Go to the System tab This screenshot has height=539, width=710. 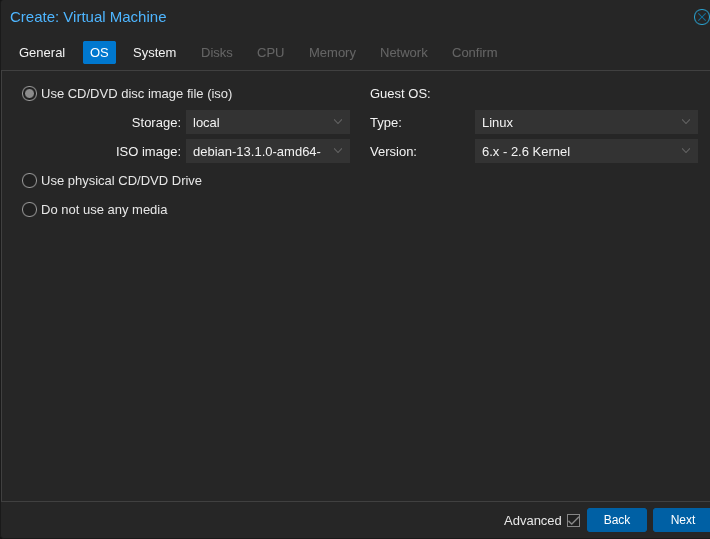(154, 52)
